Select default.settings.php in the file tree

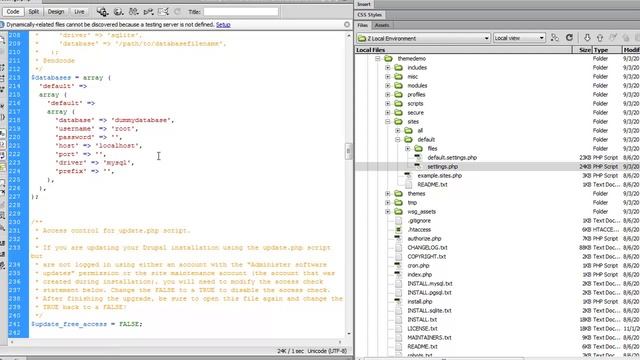(x=452, y=158)
